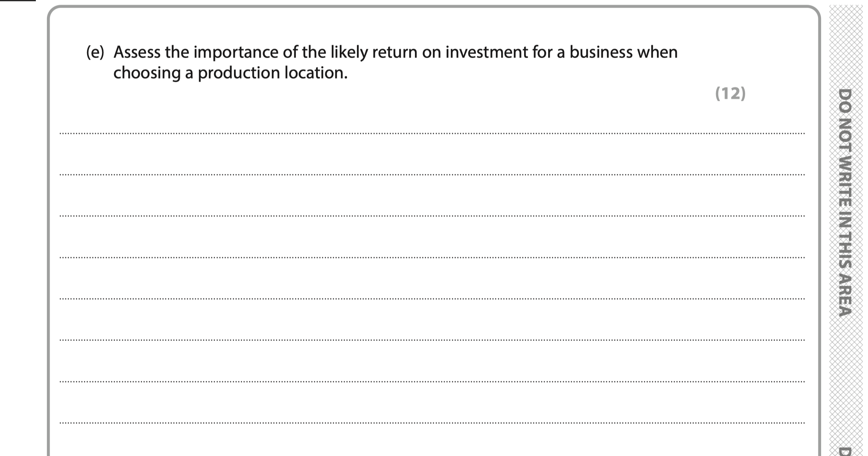Click the word "business" in the question
The image size is (868, 456).
pyautogui.click(x=601, y=52)
